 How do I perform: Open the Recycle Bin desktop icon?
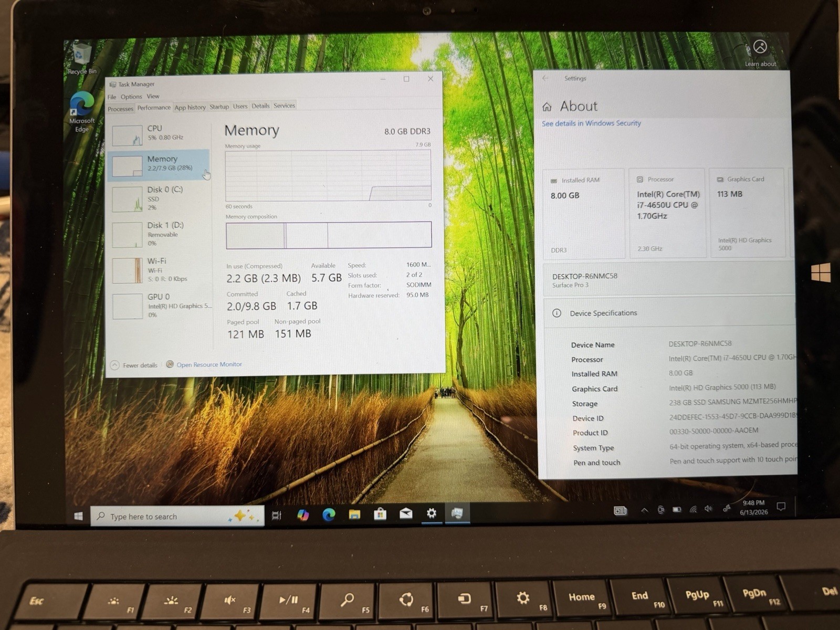pyautogui.click(x=82, y=58)
